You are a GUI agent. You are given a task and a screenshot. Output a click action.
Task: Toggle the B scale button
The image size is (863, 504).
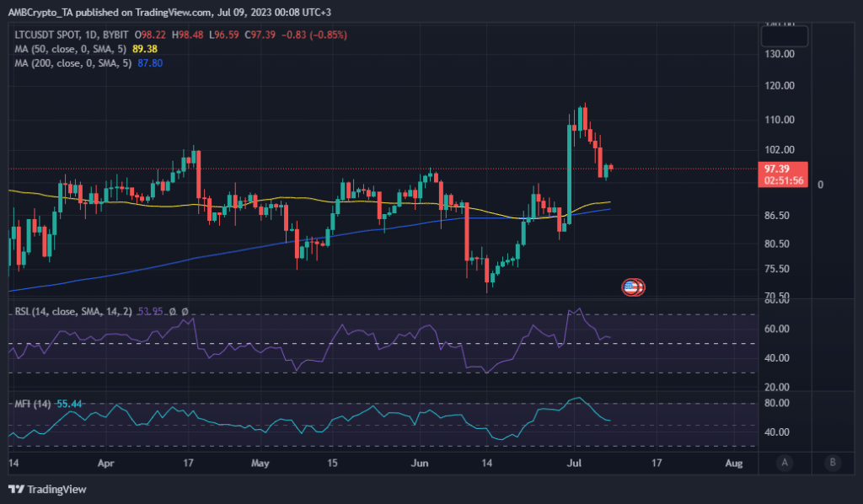tap(833, 462)
